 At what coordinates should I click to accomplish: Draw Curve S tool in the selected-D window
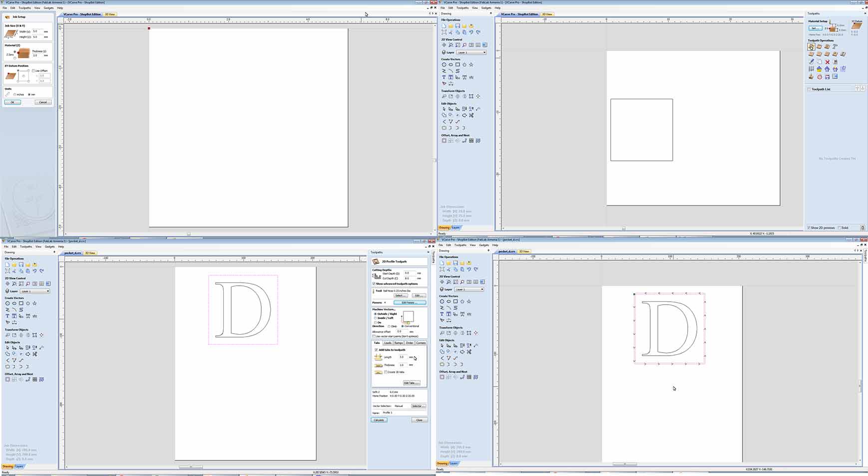[455, 308]
